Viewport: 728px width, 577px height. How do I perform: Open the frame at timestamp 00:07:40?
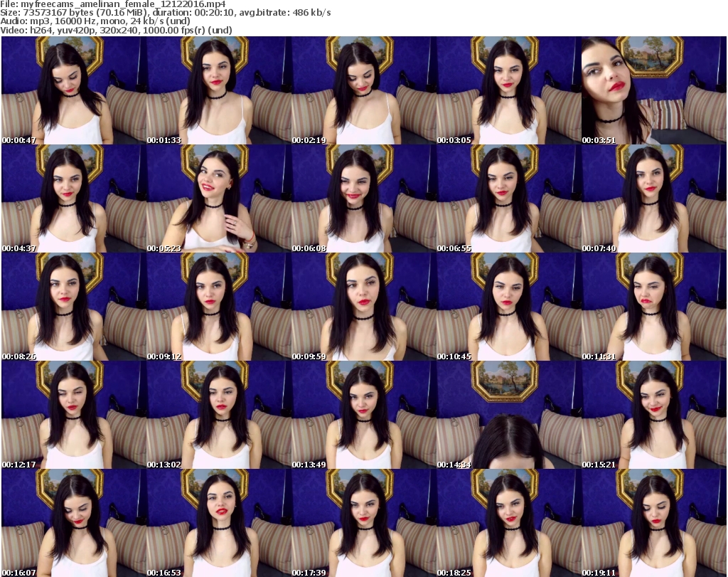[654, 198]
